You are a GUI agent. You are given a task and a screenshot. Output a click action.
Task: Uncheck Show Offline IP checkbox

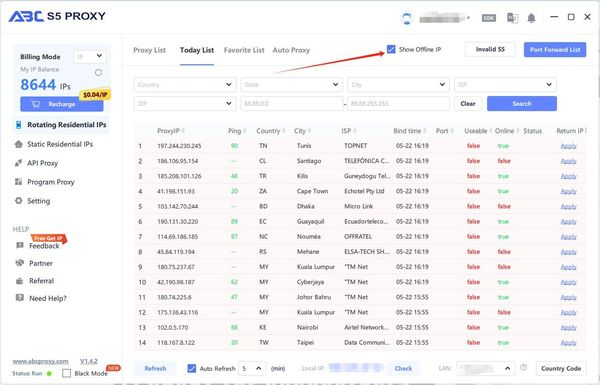coord(391,49)
